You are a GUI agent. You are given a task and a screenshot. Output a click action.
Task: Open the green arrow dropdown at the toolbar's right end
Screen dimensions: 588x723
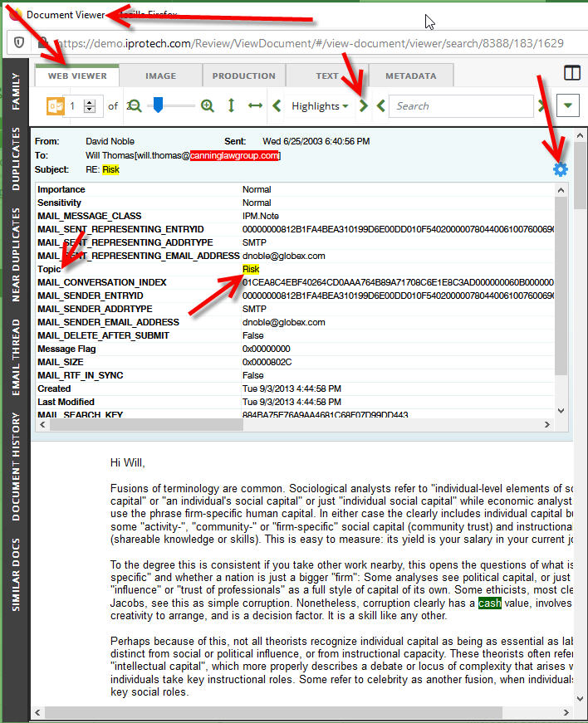click(x=568, y=106)
